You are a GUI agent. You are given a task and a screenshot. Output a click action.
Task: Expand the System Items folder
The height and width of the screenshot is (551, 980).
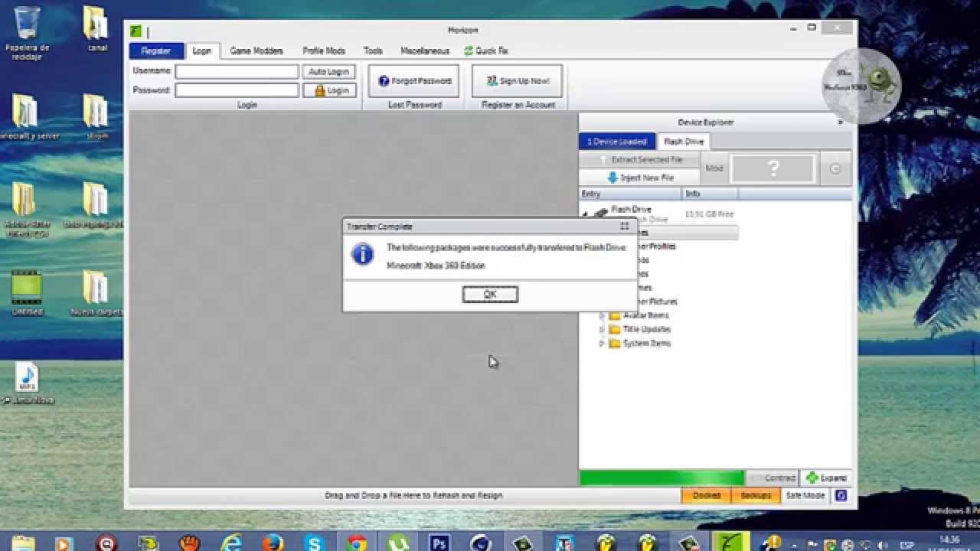click(x=602, y=344)
